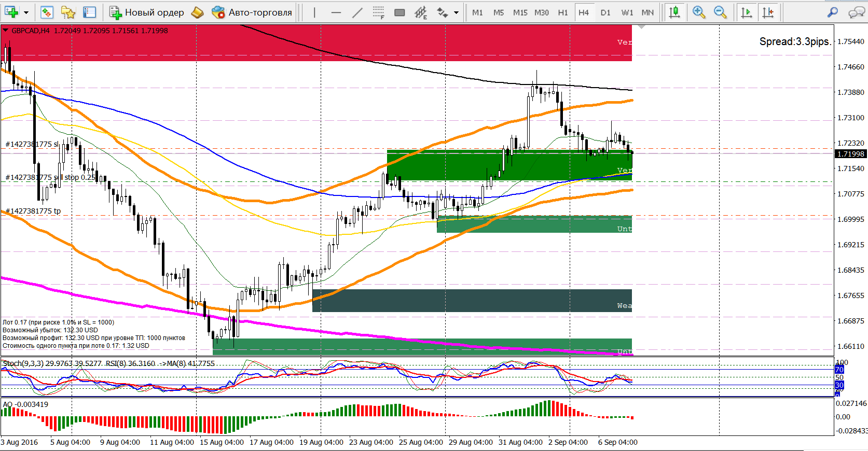Toggle the Авто-торговля auto trading button
Viewport: 868px width, 451px height.
[x=252, y=12]
